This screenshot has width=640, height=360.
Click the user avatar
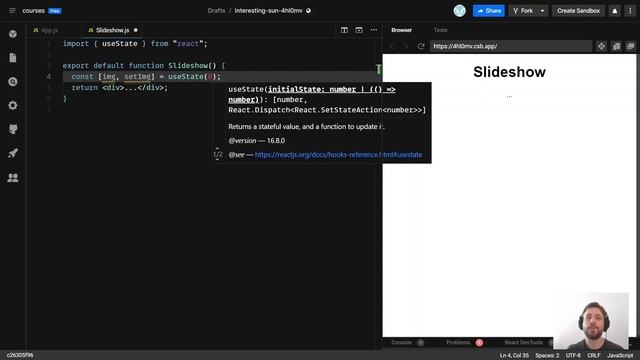coord(460,11)
